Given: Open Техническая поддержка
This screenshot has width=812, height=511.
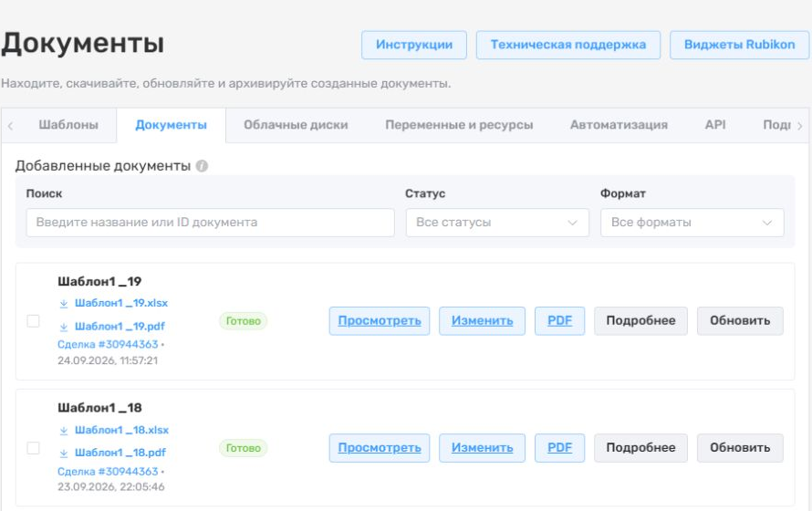Looking at the screenshot, I should point(568,45).
